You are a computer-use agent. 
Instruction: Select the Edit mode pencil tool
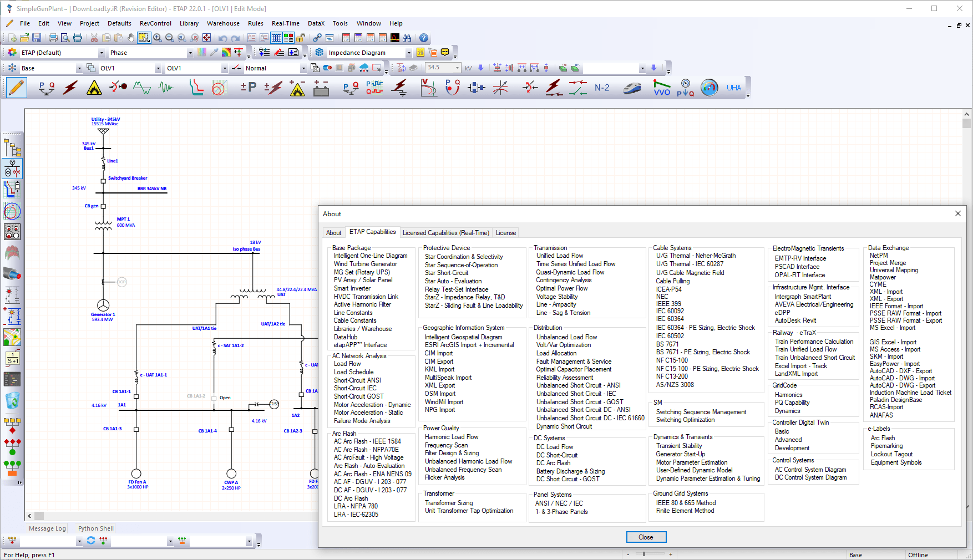(17, 88)
